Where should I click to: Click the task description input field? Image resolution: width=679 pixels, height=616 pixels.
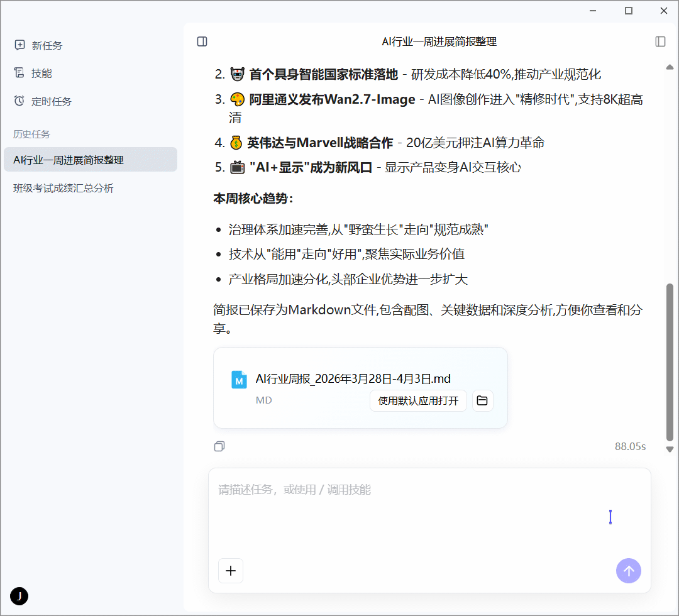coord(429,511)
